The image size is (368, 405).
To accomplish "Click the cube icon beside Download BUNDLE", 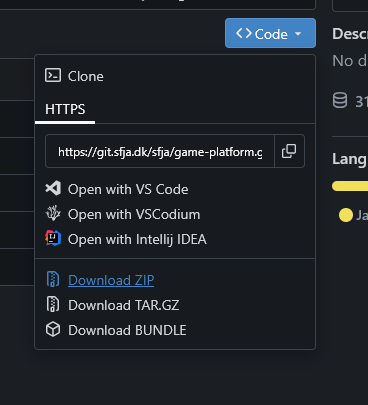I will (53, 330).
